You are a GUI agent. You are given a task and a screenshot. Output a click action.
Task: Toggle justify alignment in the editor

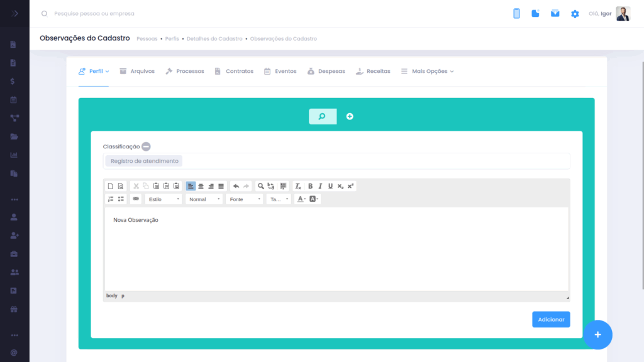coord(221,186)
